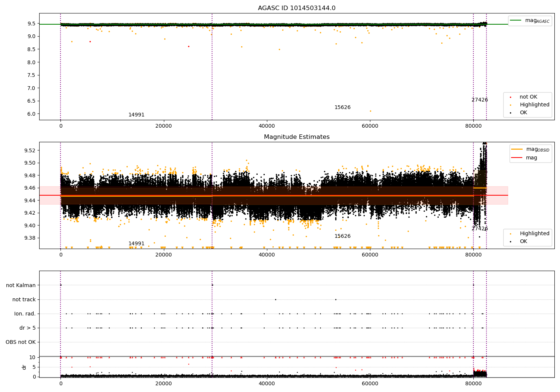The width and height of the screenshot is (560, 392).
Task: Click the '14991' annotation in the Magnitude Estimates plot
Action: click(x=136, y=244)
